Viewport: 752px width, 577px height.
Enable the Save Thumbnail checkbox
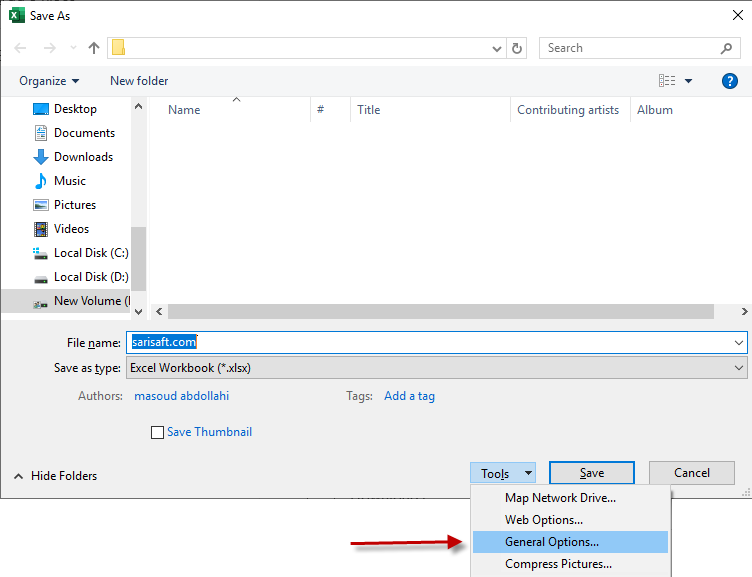click(157, 433)
